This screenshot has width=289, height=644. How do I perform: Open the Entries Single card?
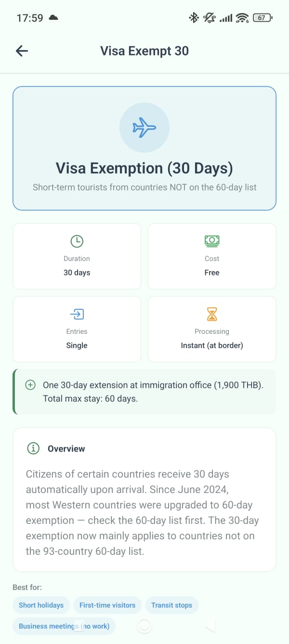77,329
